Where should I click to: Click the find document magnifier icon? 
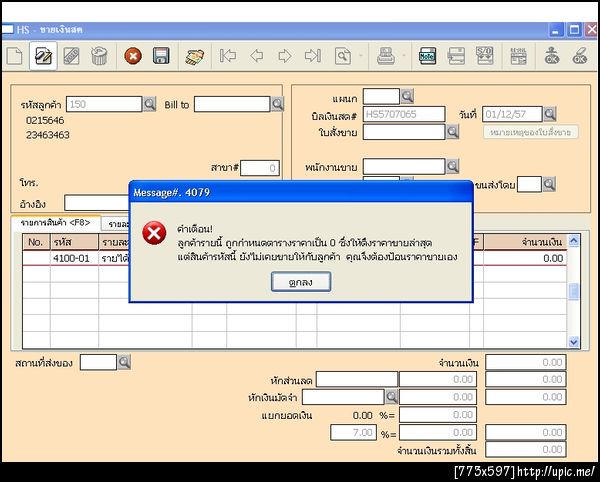pos(342,56)
